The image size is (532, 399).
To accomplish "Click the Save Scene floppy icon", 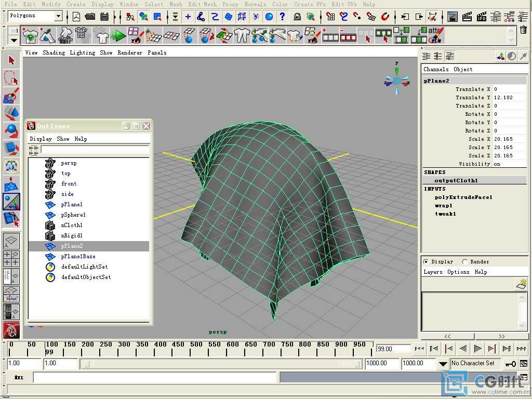I will coord(104,16).
